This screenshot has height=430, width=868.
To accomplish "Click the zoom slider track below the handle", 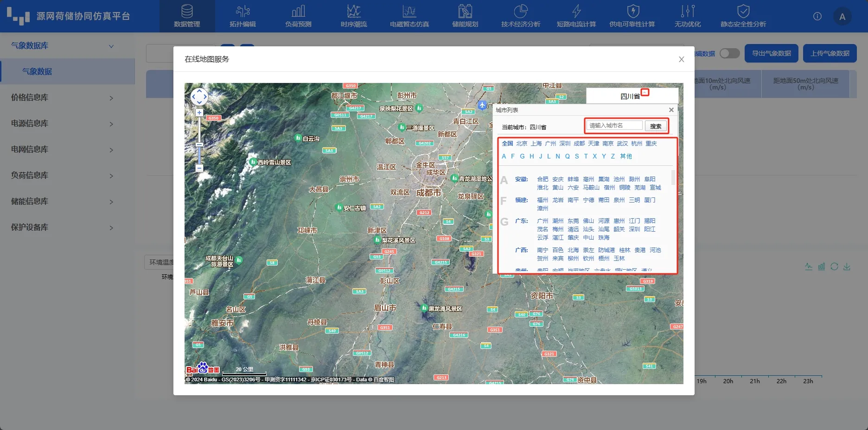I will [199, 156].
